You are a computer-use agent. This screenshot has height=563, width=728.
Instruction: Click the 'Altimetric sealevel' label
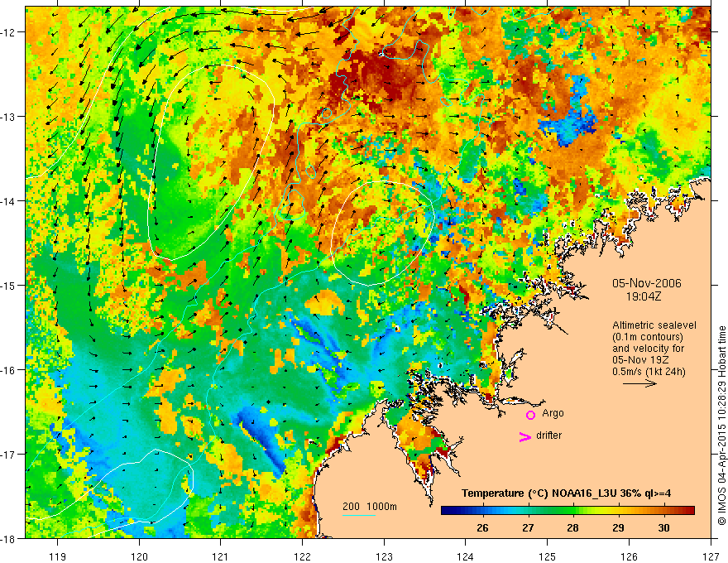(654, 325)
